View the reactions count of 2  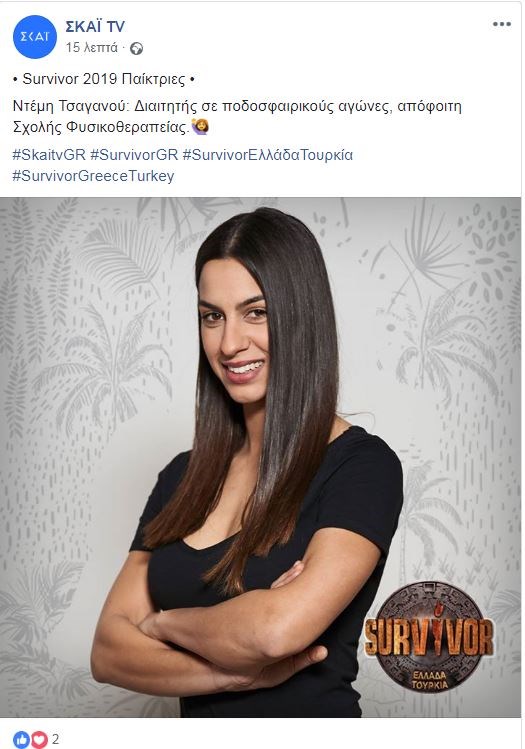click(x=55, y=739)
